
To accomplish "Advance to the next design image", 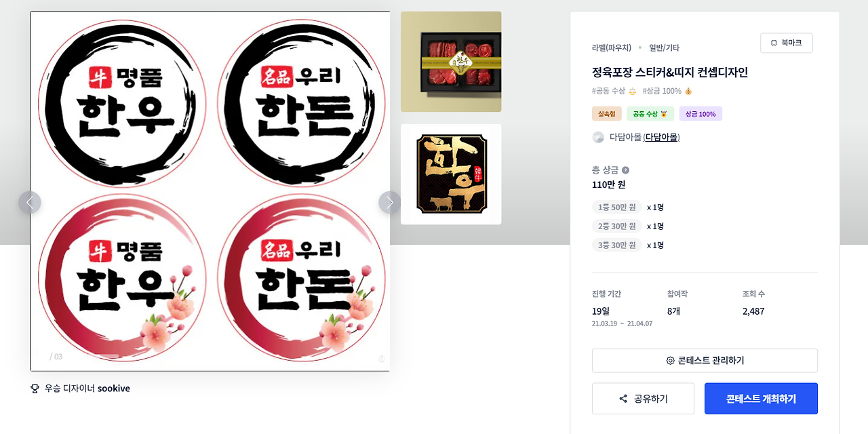I will pyautogui.click(x=390, y=202).
